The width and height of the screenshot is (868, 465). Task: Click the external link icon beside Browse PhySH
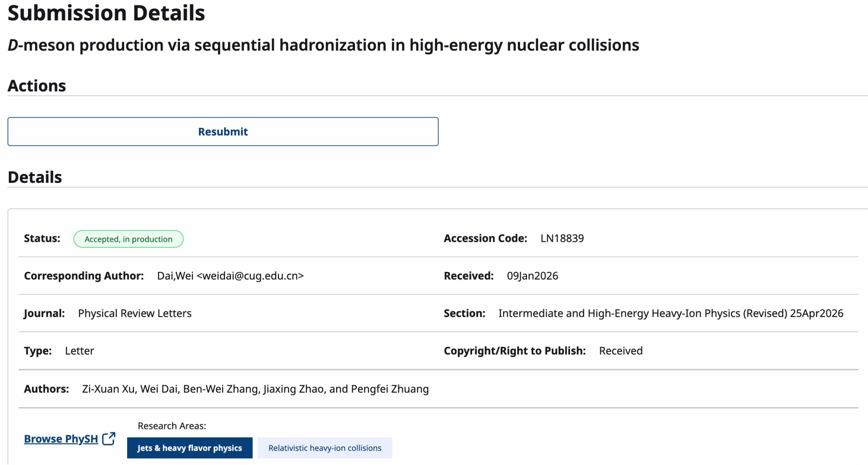[109, 438]
